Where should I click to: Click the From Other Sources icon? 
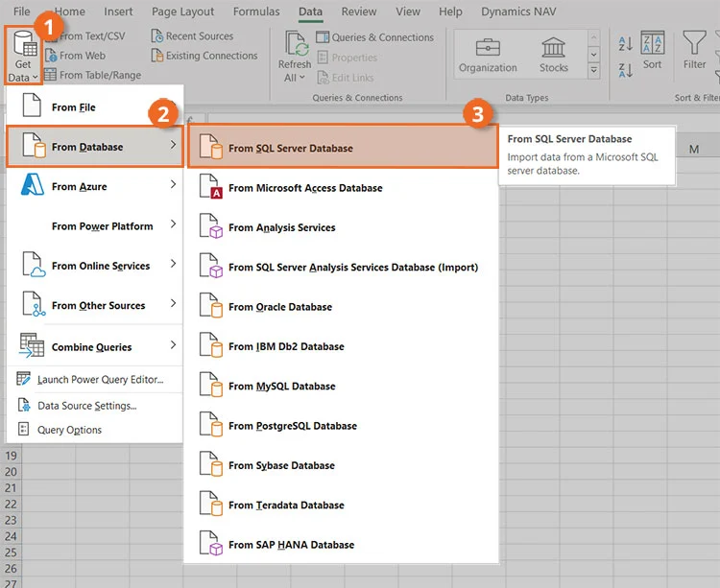34,304
